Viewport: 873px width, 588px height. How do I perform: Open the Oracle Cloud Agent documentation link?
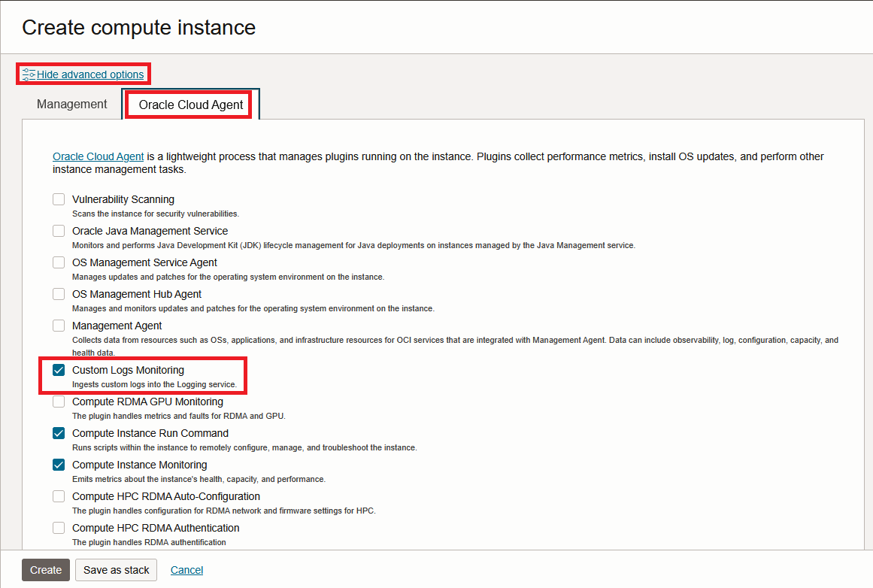tap(99, 156)
